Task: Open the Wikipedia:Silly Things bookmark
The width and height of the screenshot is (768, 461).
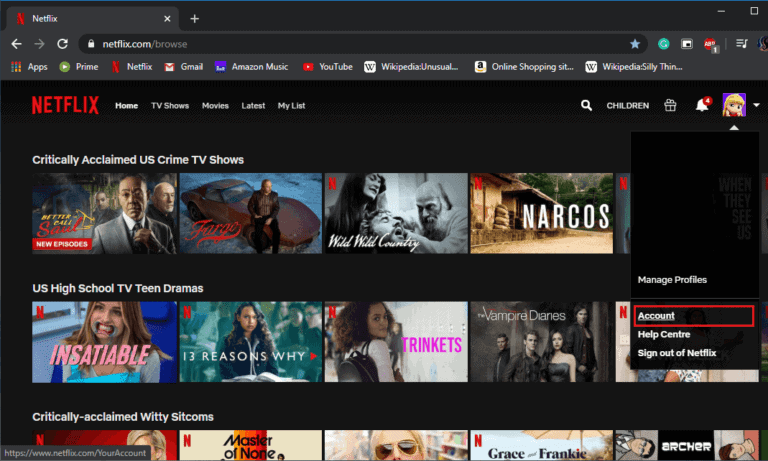Action: coord(634,67)
